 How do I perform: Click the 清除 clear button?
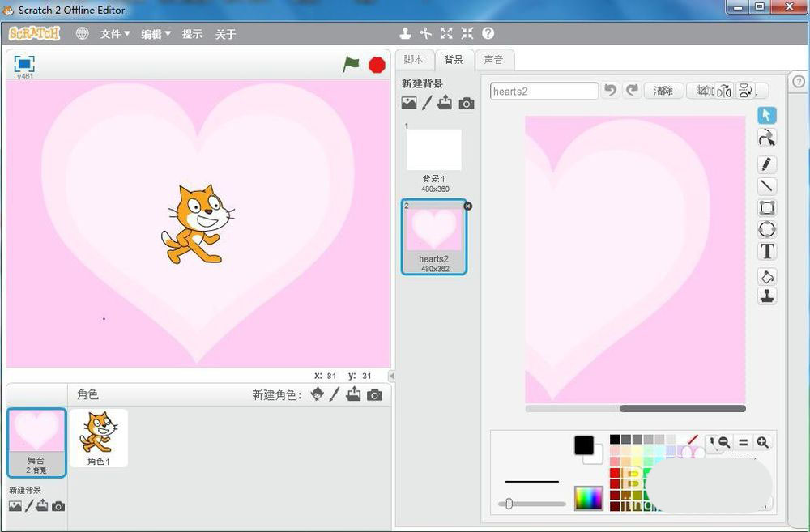click(663, 91)
